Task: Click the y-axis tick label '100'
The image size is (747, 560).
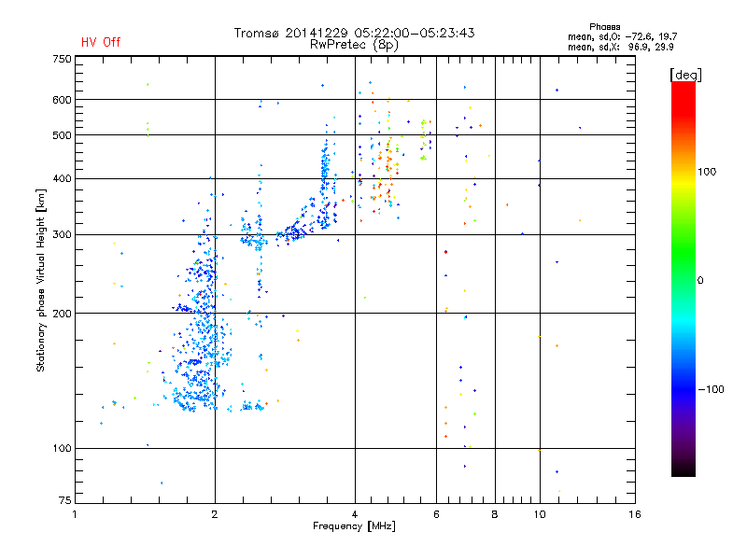Action: [x=62, y=448]
